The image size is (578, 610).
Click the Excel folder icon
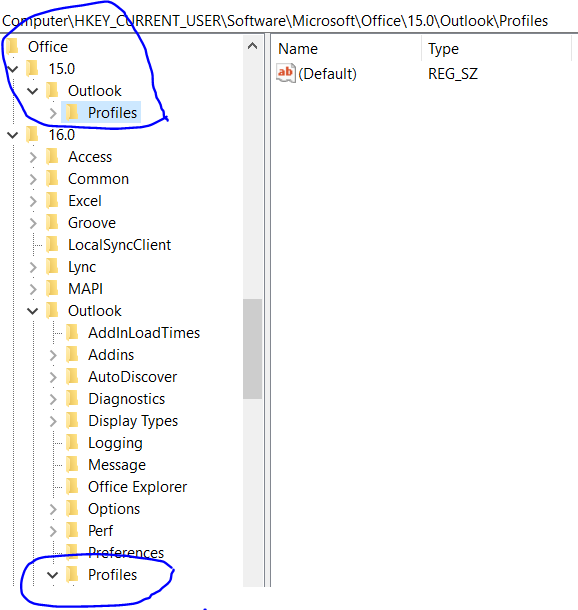click(x=53, y=201)
